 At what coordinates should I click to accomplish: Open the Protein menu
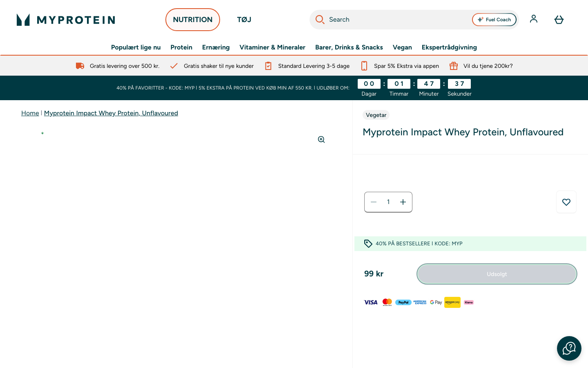(181, 47)
